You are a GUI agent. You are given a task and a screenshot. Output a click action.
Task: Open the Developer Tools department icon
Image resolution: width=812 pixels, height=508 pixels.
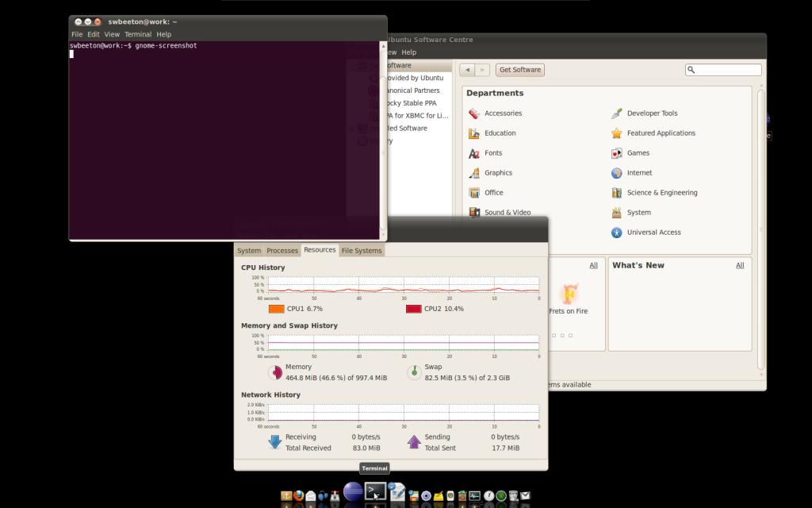[x=616, y=114]
